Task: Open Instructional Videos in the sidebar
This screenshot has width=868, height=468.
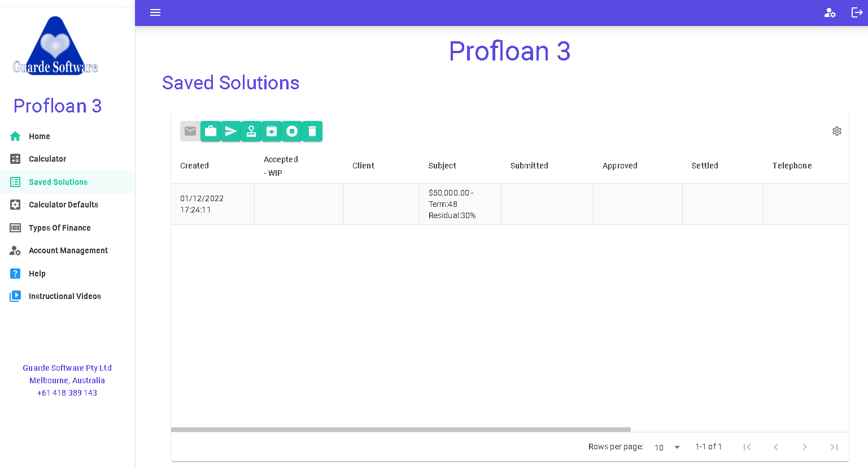Action: click(67, 296)
